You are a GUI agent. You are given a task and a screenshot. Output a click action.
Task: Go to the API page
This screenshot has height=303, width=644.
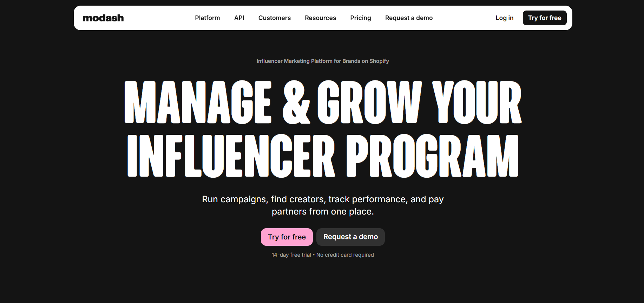(239, 18)
